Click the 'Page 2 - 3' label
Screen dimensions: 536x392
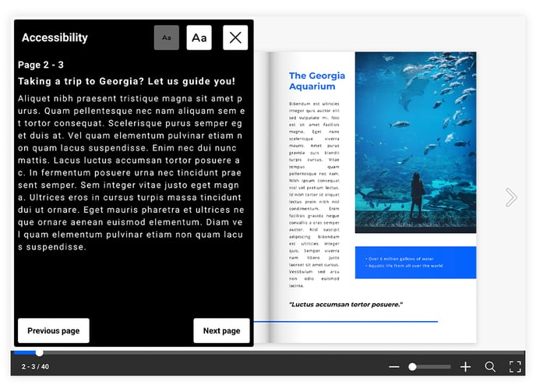(41, 65)
